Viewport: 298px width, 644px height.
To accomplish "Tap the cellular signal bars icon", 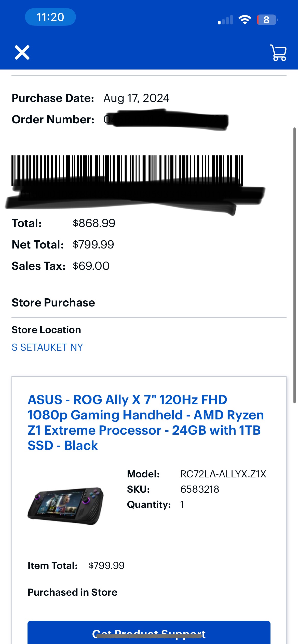I will (225, 20).
